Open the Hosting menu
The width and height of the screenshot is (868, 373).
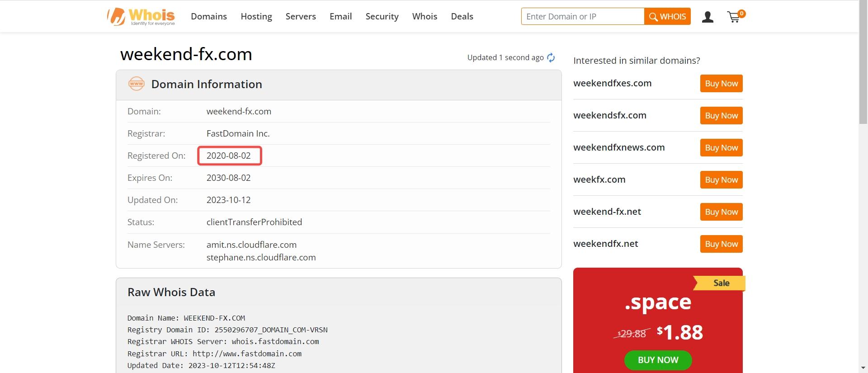click(x=256, y=16)
